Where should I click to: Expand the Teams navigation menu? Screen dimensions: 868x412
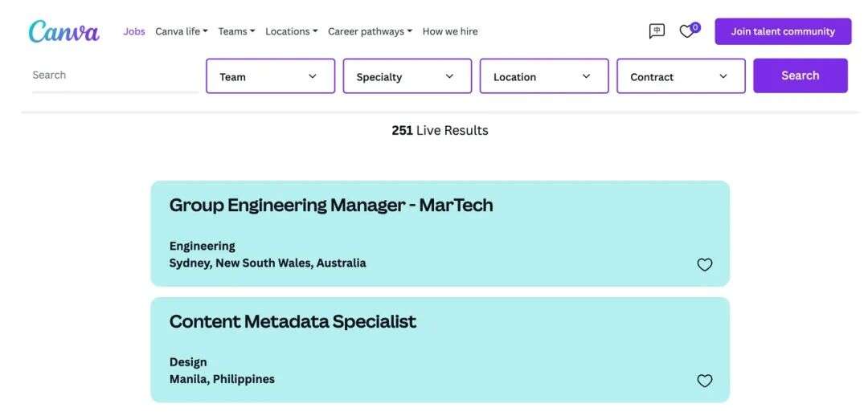click(236, 31)
